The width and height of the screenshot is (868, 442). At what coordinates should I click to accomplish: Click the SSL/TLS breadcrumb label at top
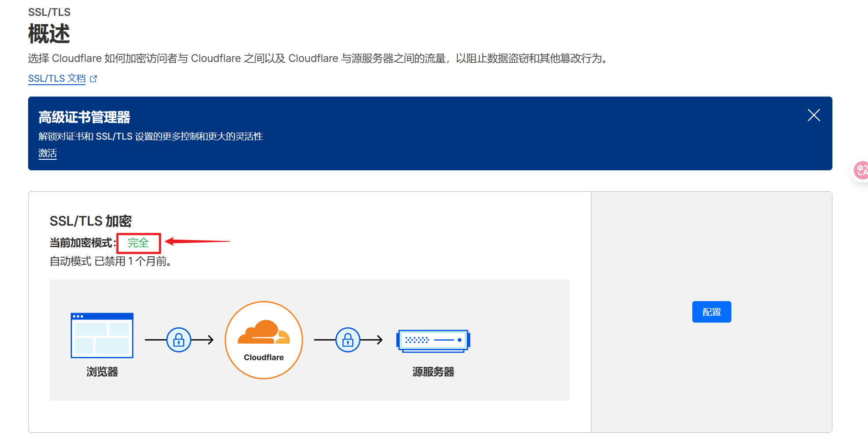49,12
